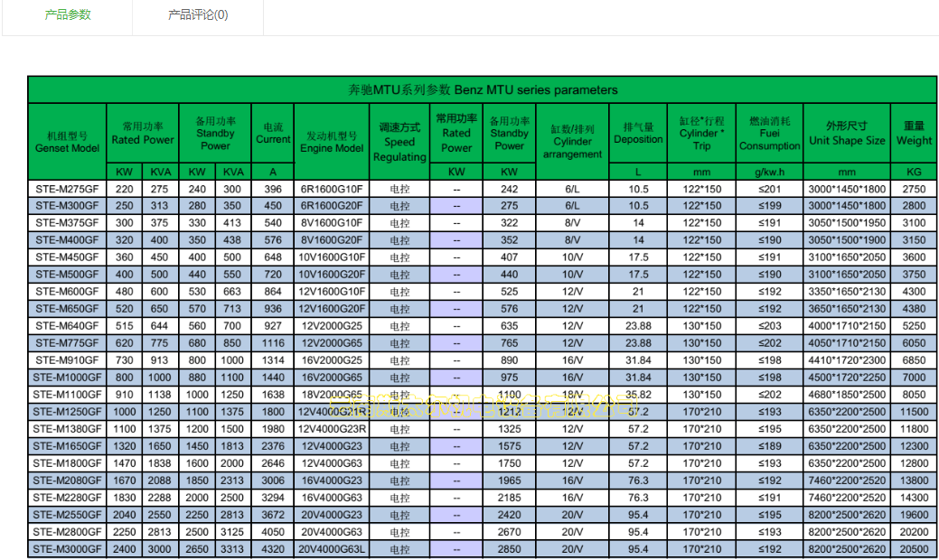Select weight value 11500

click(x=914, y=412)
